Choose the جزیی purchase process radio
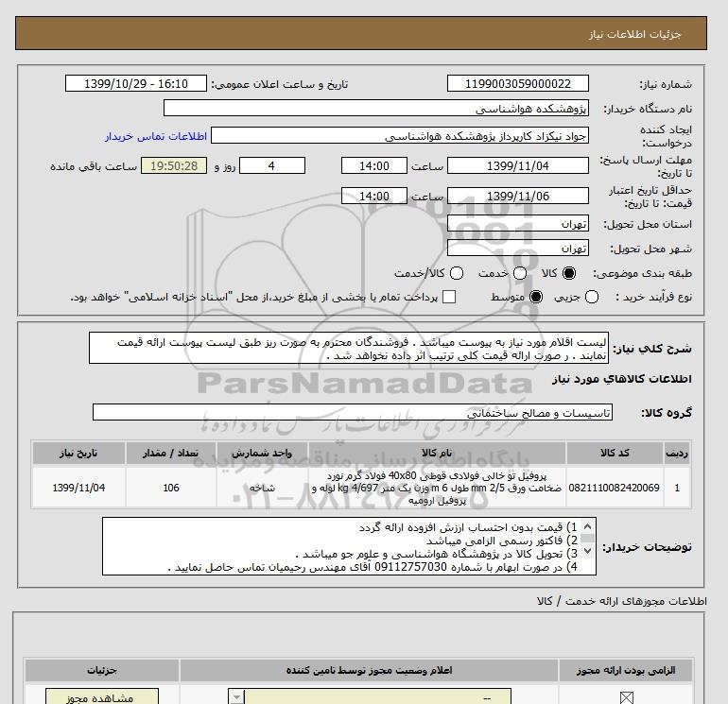This screenshot has height=704, width=728. click(x=592, y=297)
